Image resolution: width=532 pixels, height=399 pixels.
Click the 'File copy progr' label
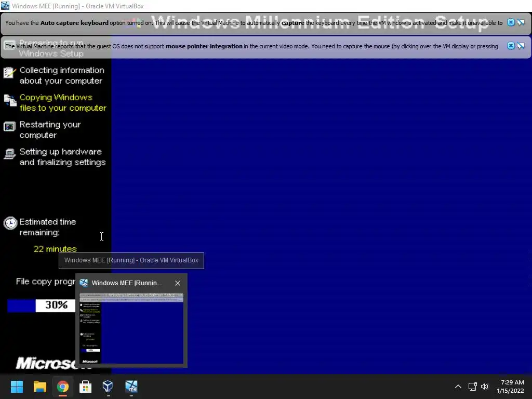46,282
